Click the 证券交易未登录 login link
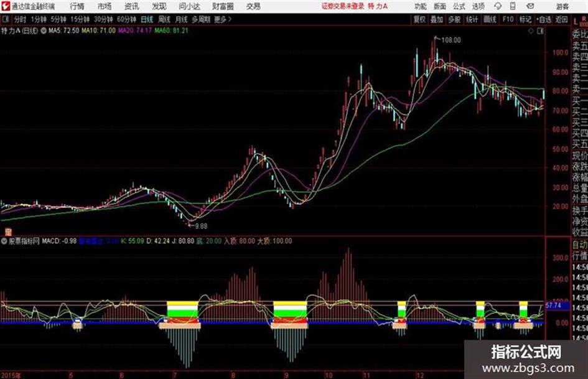The height and width of the screenshot is (379, 588). [x=343, y=6]
